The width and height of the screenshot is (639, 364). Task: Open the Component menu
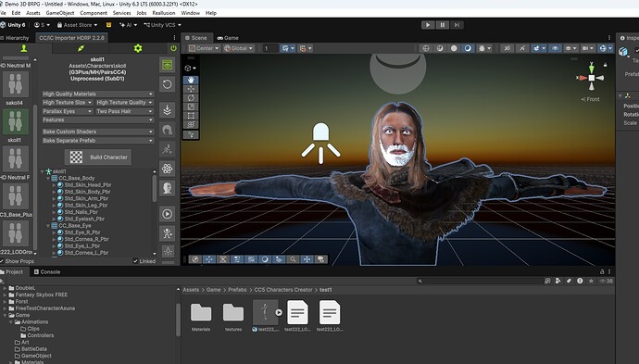coord(94,13)
